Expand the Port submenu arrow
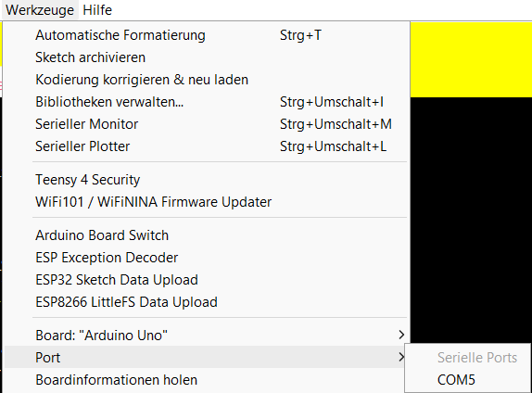The image size is (532, 393). tap(401, 357)
